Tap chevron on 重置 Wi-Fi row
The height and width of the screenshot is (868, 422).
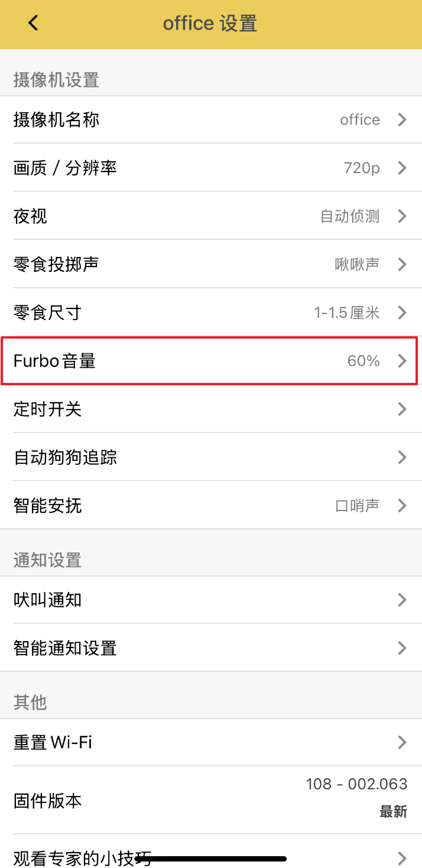pos(402,742)
